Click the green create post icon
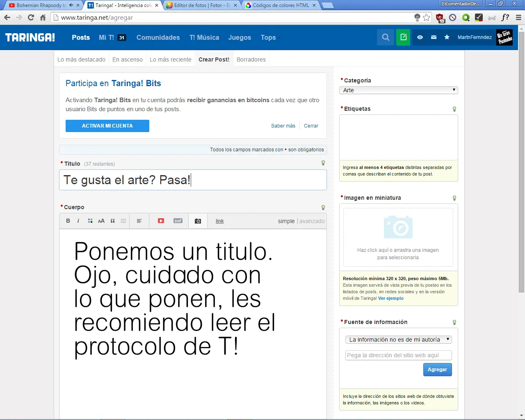This screenshot has height=420, width=525. [x=403, y=37]
